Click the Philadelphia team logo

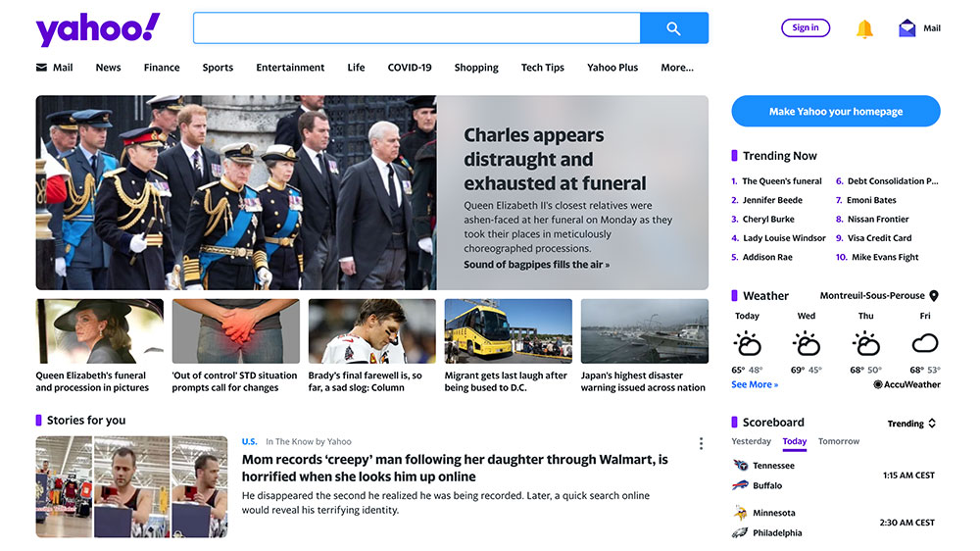click(x=740, y=533)
